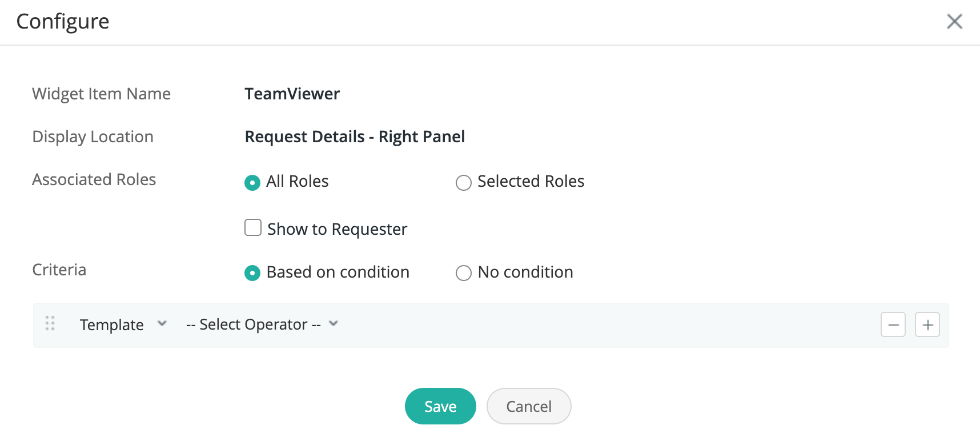Add a criteria row with the plus icon
980x441 pixels.
tap(927, 325)
